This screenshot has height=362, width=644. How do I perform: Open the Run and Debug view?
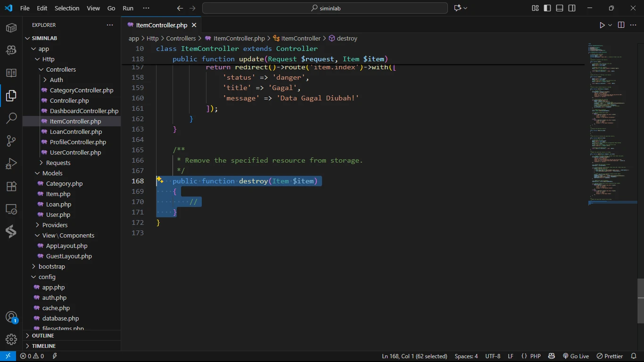coord(11,164)
